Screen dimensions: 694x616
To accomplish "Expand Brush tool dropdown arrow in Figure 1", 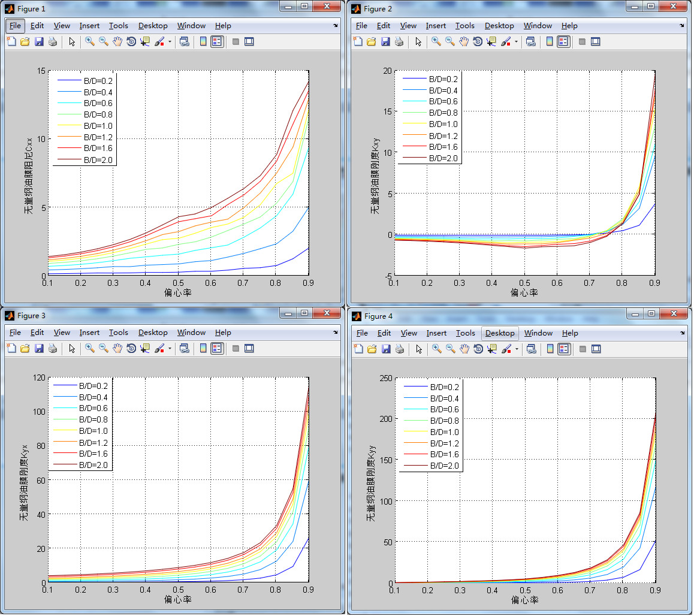I will 170,42.
